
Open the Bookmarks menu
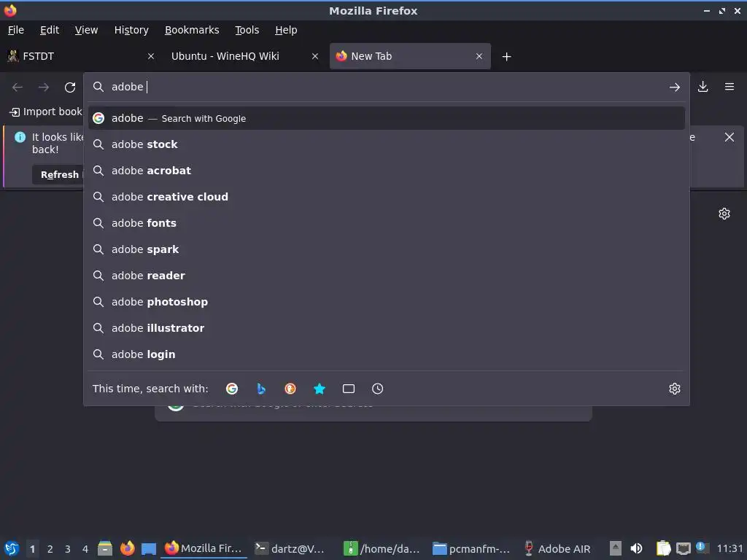192,30
